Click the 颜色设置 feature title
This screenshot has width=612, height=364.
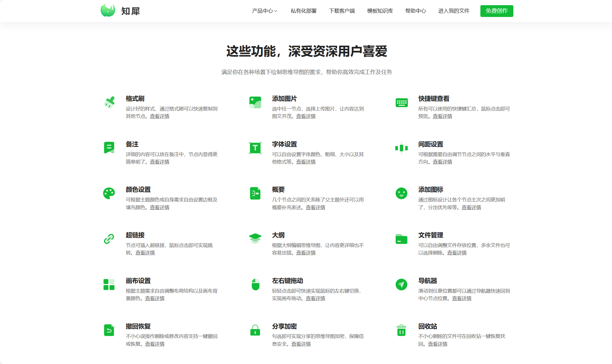tap(138, 190)
